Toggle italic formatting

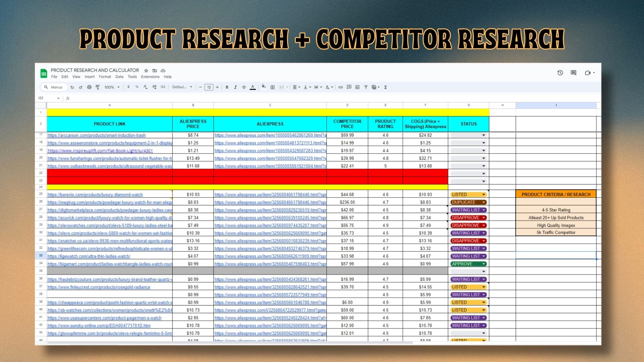coord(235,87)
